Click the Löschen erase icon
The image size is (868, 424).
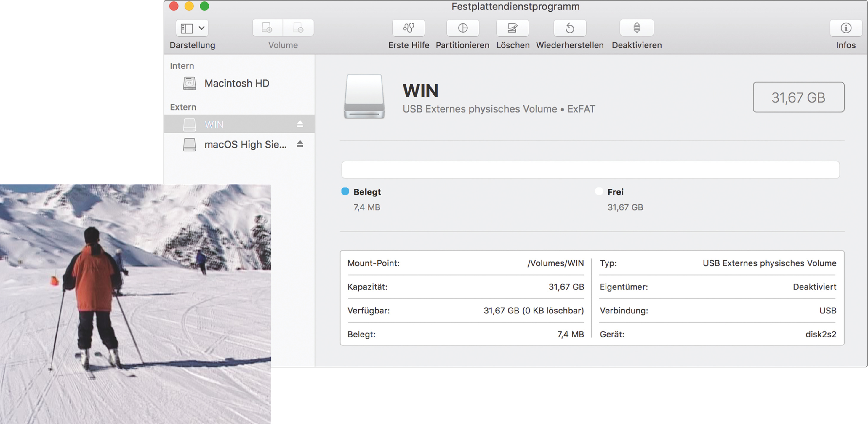point(512,28)
